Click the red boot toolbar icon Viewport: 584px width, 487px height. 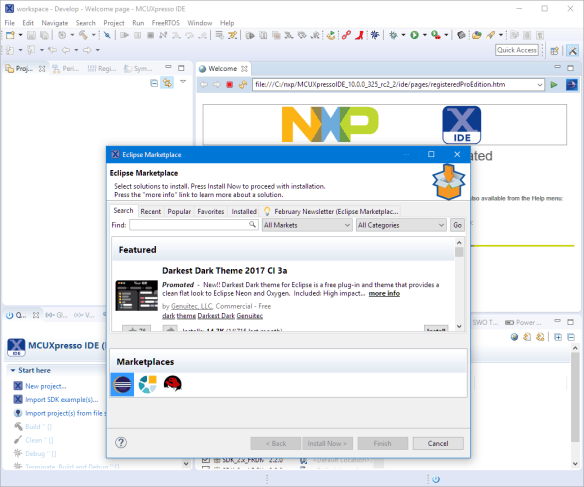[359, 35]
